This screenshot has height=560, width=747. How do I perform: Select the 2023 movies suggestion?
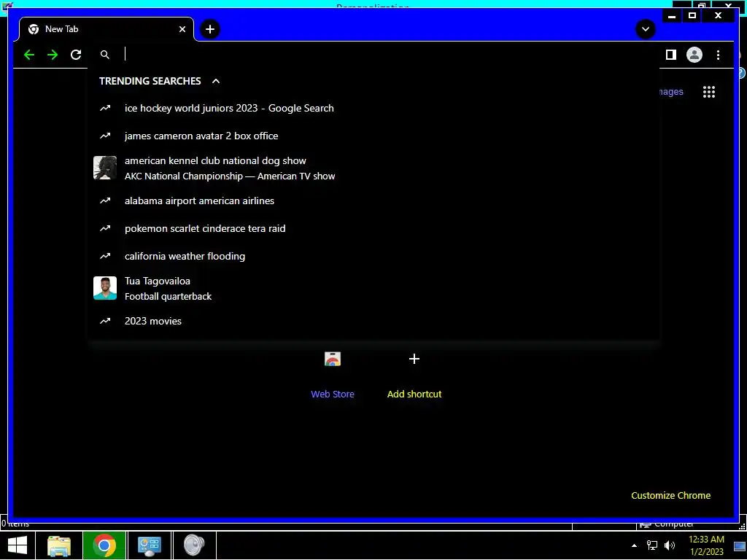pos(374,321)
